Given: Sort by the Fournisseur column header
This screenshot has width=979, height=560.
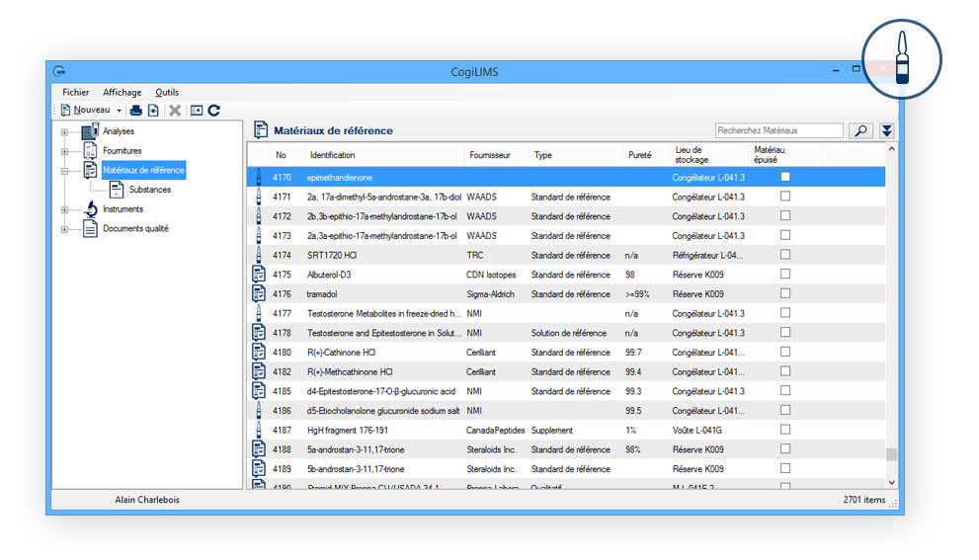Looking at the screenshot, I should click(490, 155).
